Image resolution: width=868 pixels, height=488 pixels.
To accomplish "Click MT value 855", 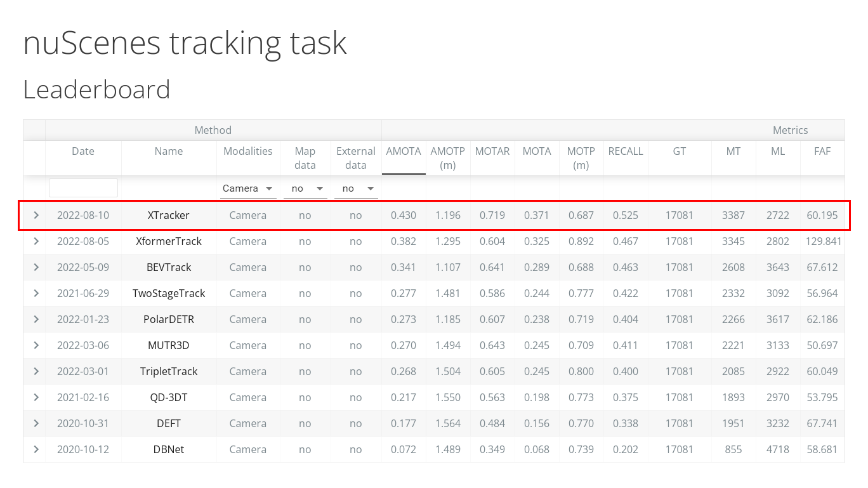I will pos(733,449).
